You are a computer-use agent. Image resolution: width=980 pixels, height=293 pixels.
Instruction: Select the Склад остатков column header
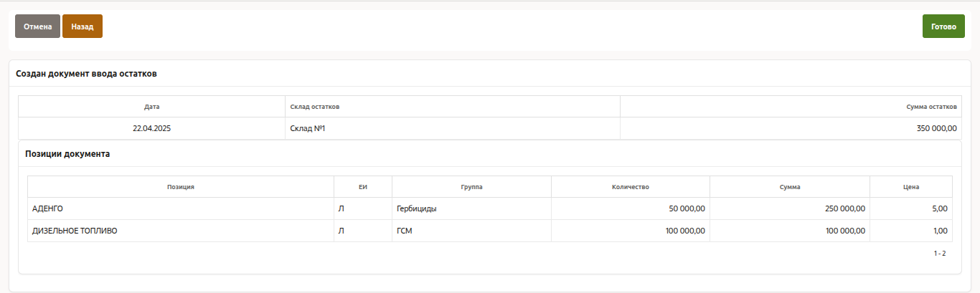tap(314, 107)
